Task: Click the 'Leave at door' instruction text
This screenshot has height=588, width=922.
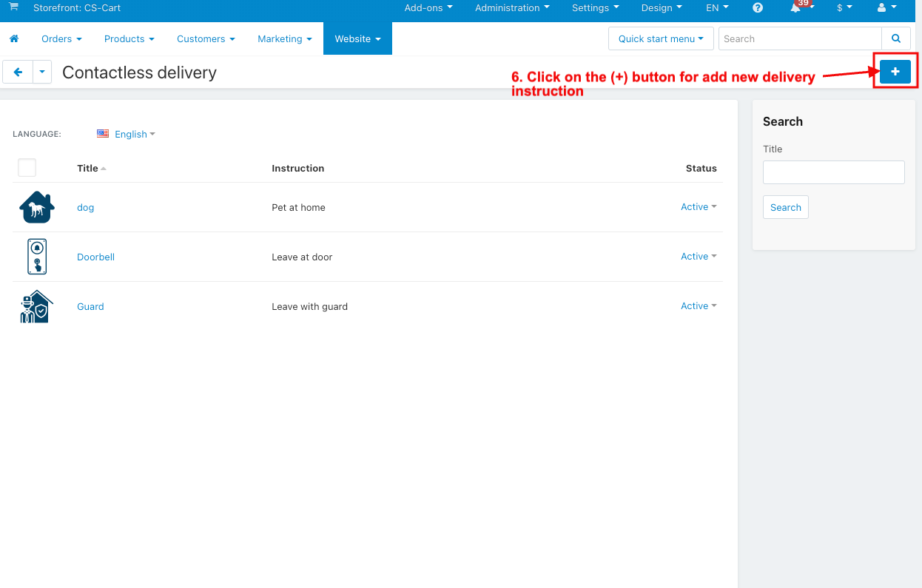Action: coord(302,257)
